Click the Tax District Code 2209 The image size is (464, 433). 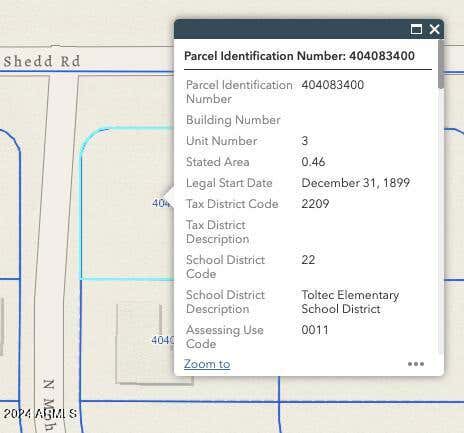(315, 204)
